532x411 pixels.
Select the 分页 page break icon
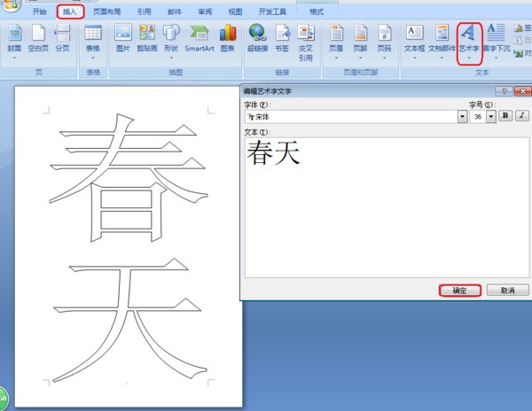(x=62, y=39)
